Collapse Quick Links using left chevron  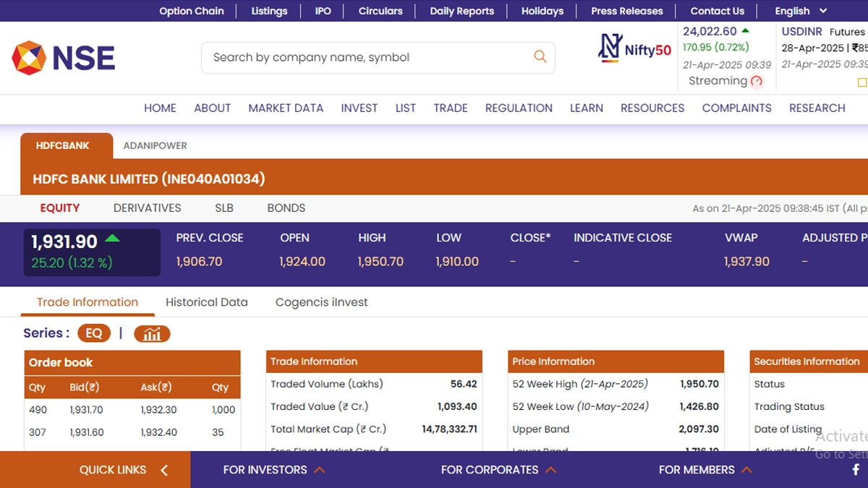(x=164, y=471)
